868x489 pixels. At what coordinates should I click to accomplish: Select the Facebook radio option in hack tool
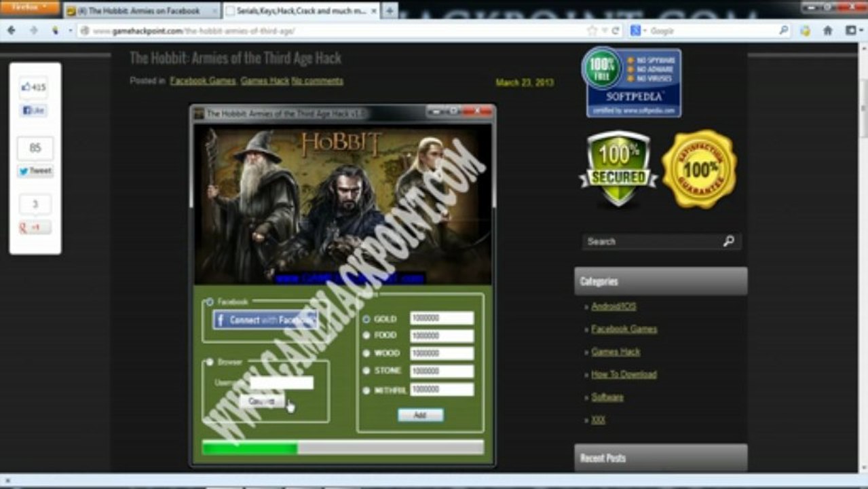(x=209, y=302)
